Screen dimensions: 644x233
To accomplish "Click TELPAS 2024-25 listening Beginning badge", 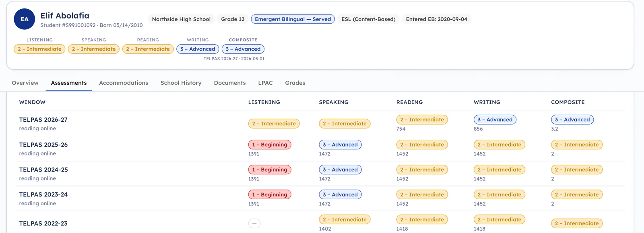I will click(x=269, y=170).
